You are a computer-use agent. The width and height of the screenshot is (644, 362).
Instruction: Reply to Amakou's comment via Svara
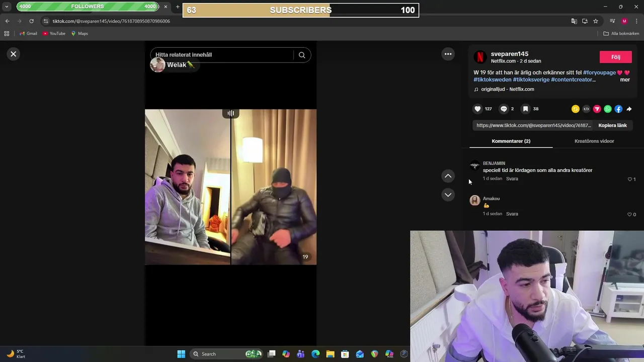[x=512, y=214]
